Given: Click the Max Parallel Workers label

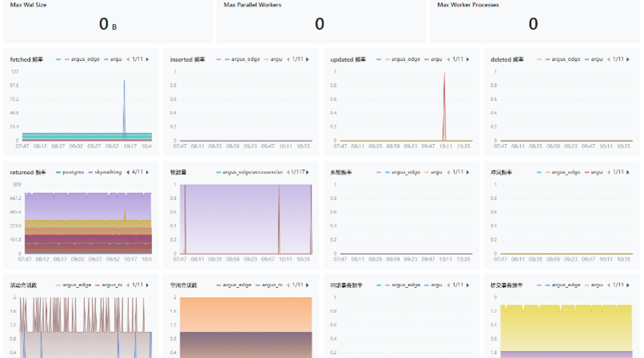Looking at the screenshot, I should pyautogui.click(x=253, y=5).
